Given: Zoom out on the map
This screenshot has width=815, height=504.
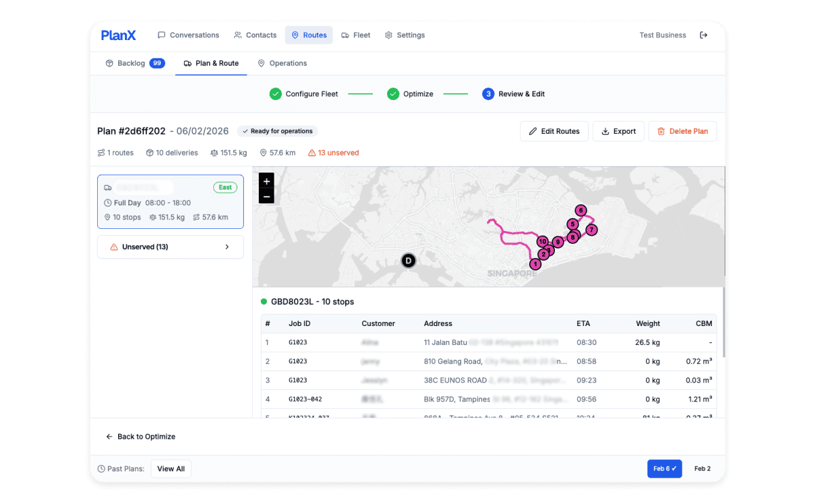Looking at the screenshot, I should click(x=266, y=196).
